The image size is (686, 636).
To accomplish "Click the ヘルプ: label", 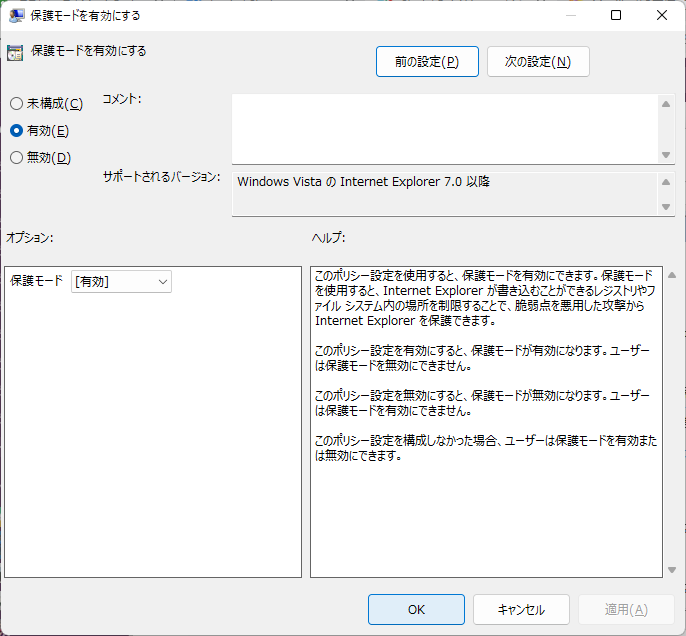I will pyautogui.click(x=329, y=238).
